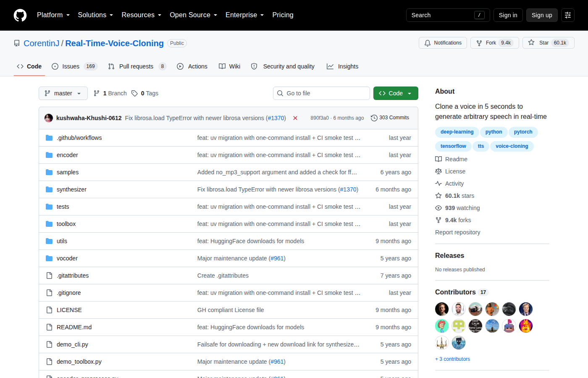The height and width of the screenshot is (378, 588).
Task: Click the Sign up button
Action: 542,15
